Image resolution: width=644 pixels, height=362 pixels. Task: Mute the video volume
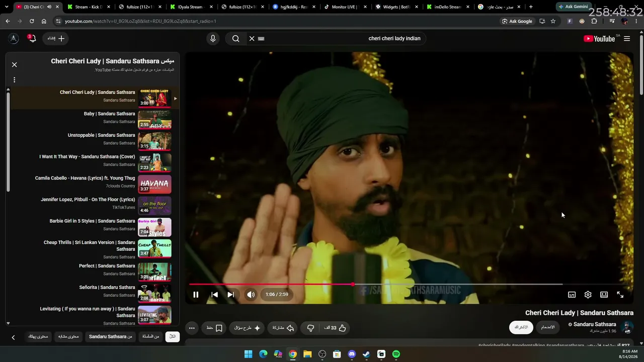[x=251, y=295]
